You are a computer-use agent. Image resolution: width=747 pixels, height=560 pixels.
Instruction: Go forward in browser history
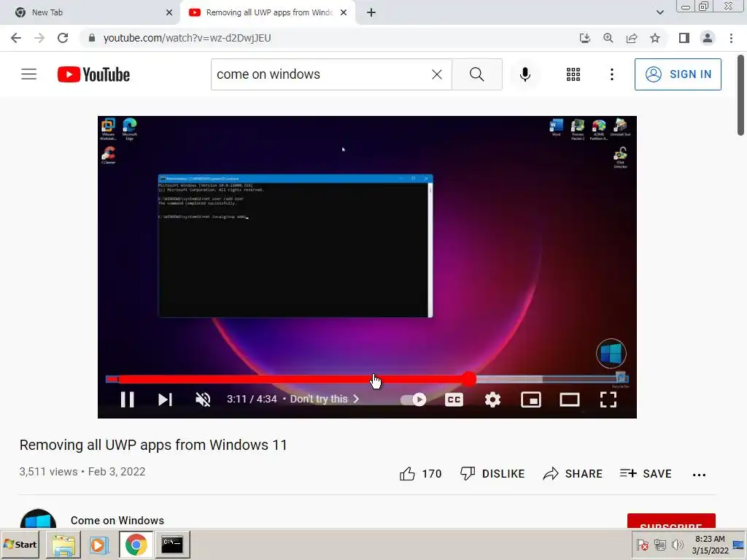pyautogui.click(x=39, y=38)
